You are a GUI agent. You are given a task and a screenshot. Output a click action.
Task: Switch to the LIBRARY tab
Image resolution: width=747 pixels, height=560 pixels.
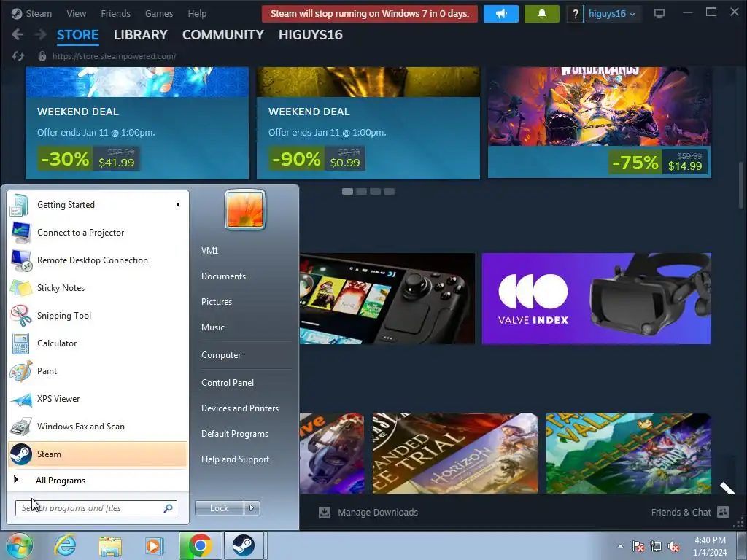(141, 35)
